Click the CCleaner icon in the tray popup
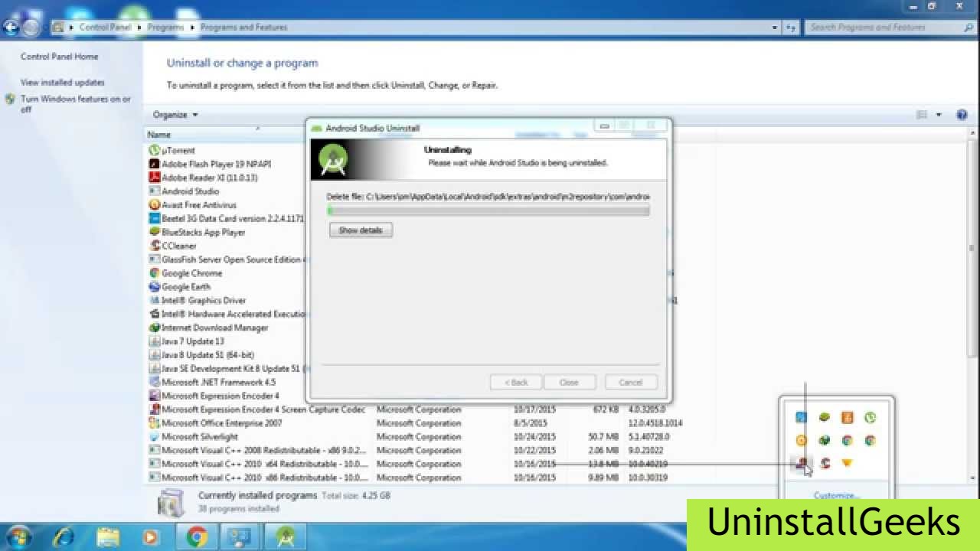Viewport: 980px width, 551px height. pos(825,463)
